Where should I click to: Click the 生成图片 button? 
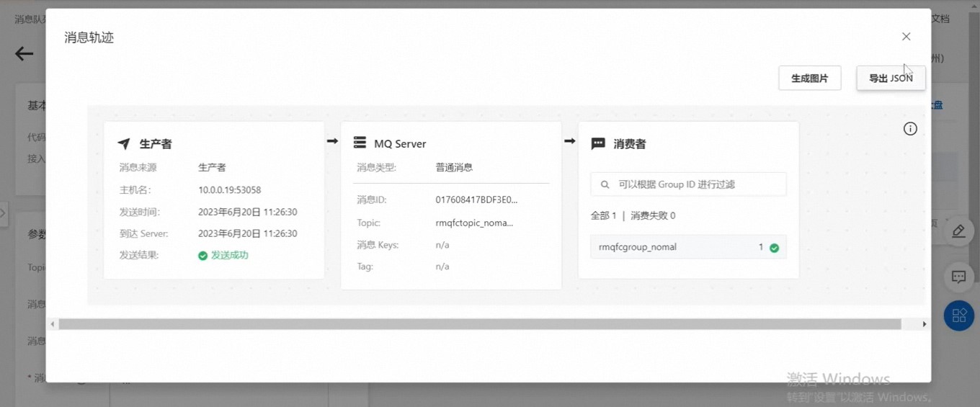click(x=810, y=79)
